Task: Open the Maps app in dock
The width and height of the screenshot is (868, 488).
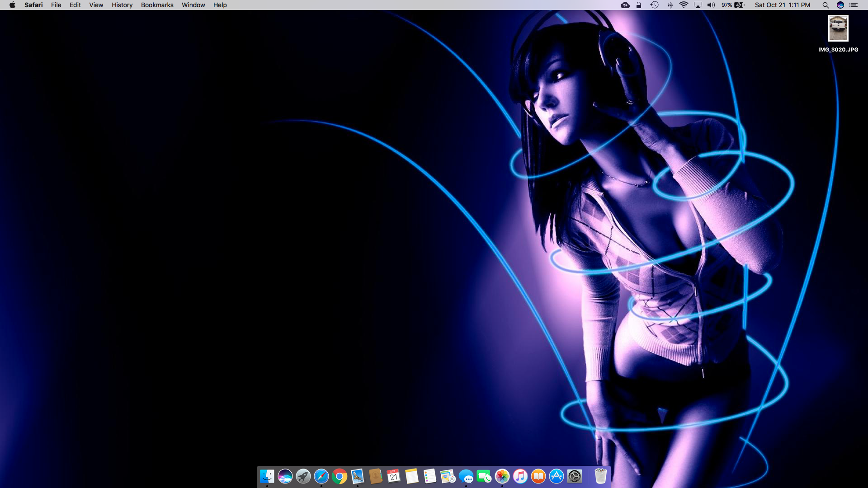Action: 448,476
